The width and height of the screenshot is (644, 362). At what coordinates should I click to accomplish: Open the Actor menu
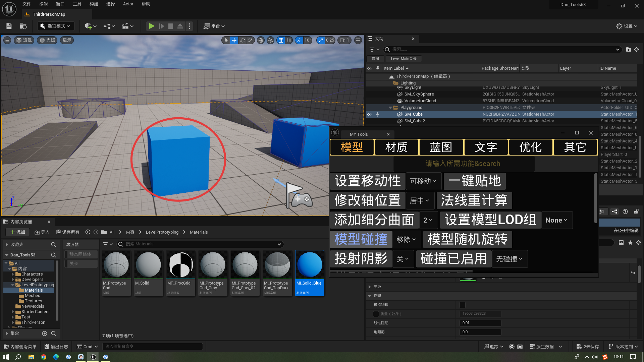pyautogui.click(x=128, y=4)
